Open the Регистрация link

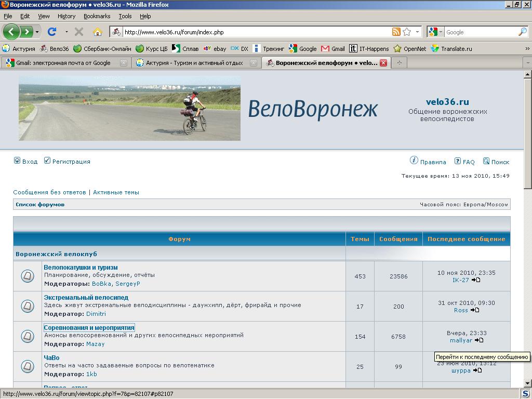pos(71,162)
